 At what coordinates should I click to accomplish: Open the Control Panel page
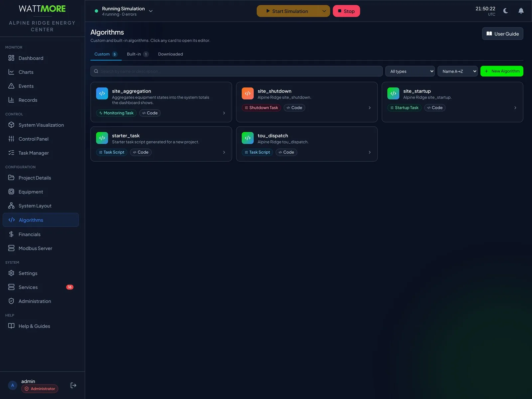point(41,139)
